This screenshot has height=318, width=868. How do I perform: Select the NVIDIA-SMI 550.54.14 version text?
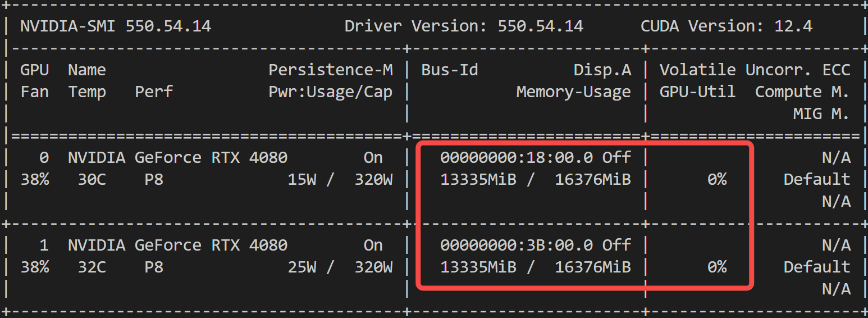tap(116, 26)
